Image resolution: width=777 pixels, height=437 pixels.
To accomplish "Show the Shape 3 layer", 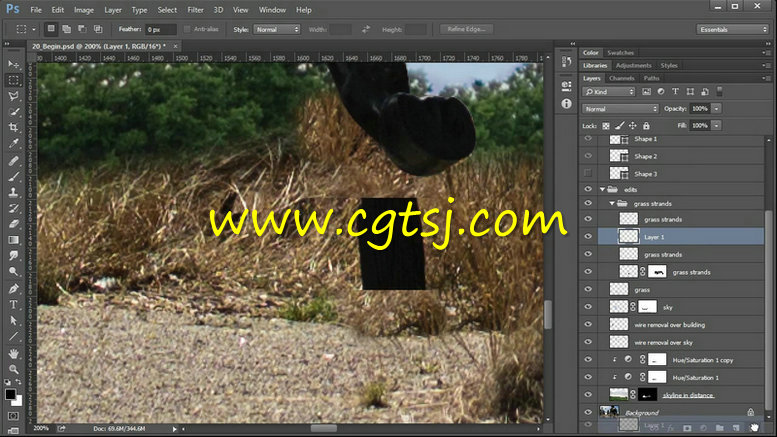I will pyautogui.click(x=588, y=173).
